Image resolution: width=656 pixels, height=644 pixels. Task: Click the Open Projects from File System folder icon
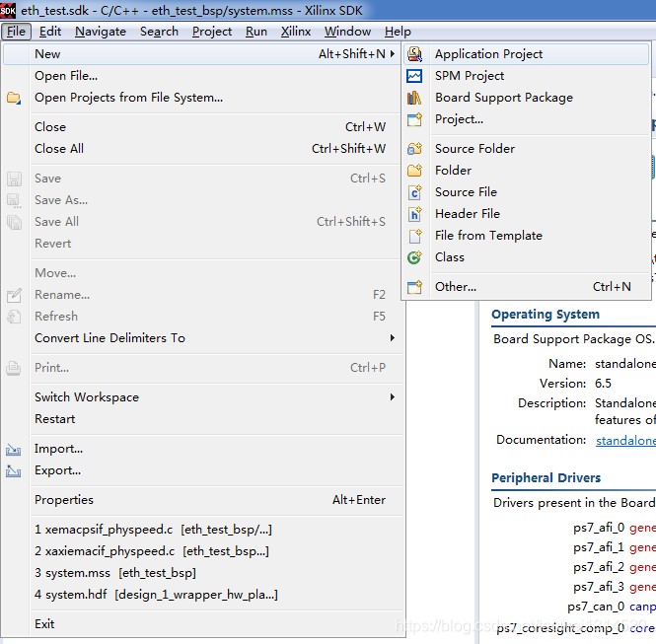click(x=14, y=98)
